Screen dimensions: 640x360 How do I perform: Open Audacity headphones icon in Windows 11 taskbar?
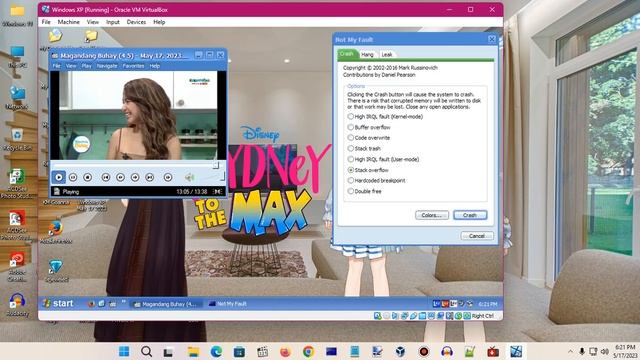pos(447,351)
